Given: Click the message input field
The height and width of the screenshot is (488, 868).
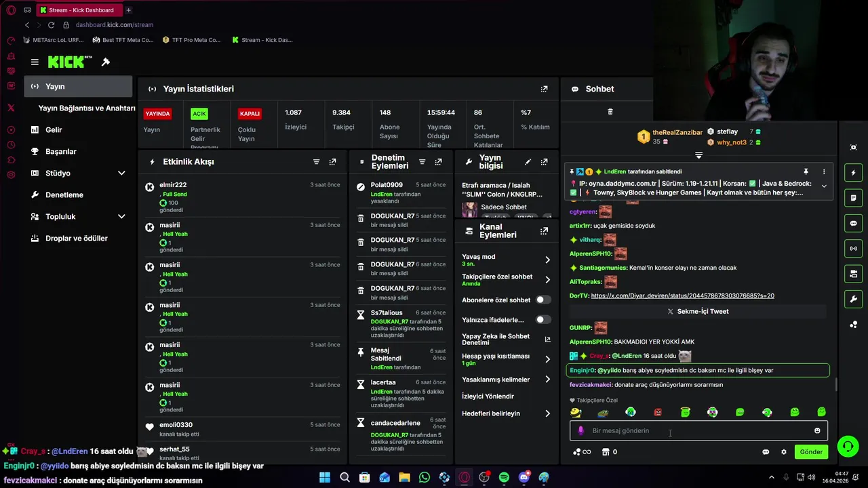Looking at the screenshot, I should [x=698, y=430].
